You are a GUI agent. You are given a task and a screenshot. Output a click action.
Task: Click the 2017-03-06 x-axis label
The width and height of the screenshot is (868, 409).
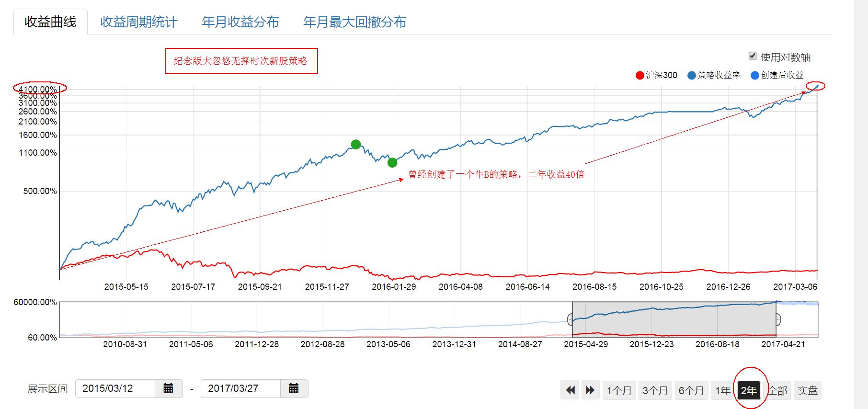pos(795,287)
